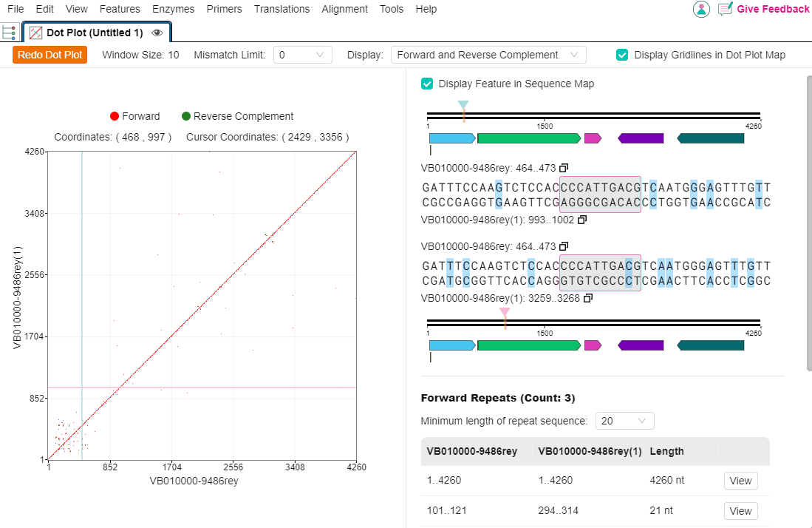The image size is (812, 528).
Task: Select purple feature arrow in lower sequence map
Action: 641,345
